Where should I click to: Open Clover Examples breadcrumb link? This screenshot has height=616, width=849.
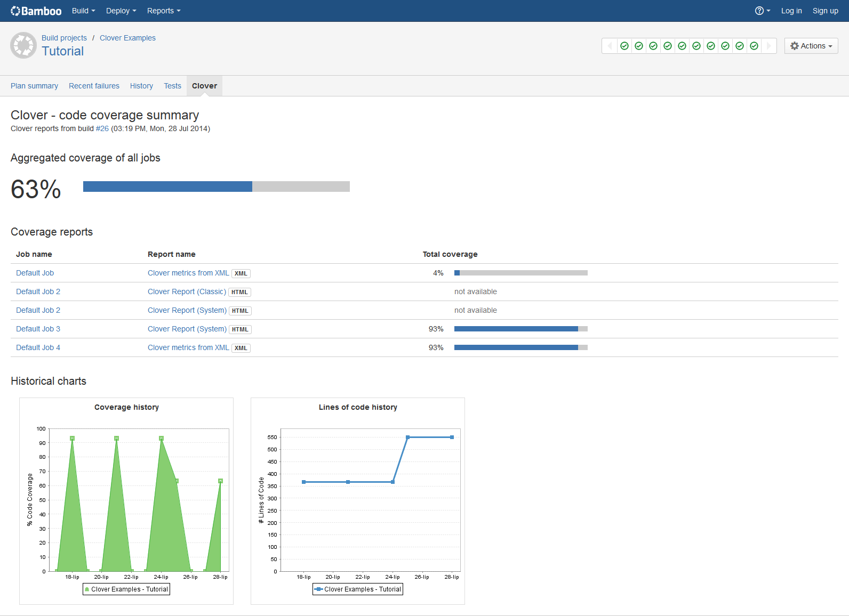(x=127, y=38)
